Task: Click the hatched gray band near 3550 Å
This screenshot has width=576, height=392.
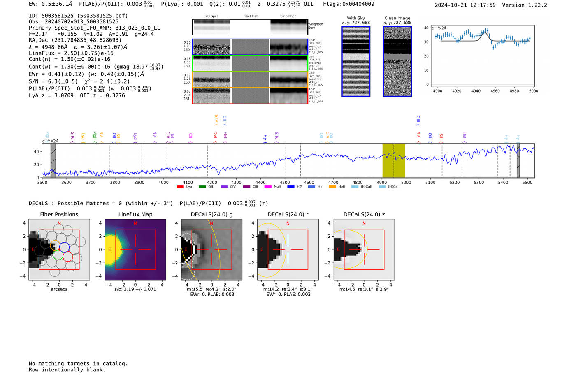Action: [x=53, y=160]
